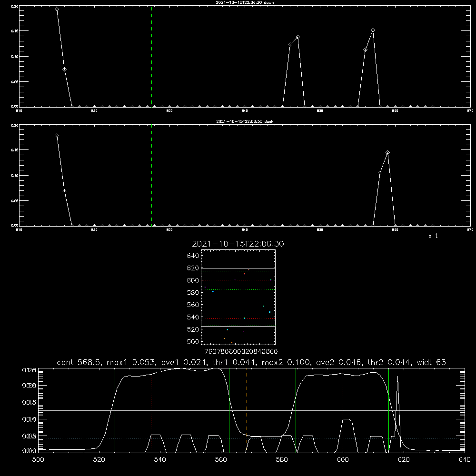Click y-axis label '560' of the middle image
Viewport: 476px width, 476px height.
click(193, 305)
